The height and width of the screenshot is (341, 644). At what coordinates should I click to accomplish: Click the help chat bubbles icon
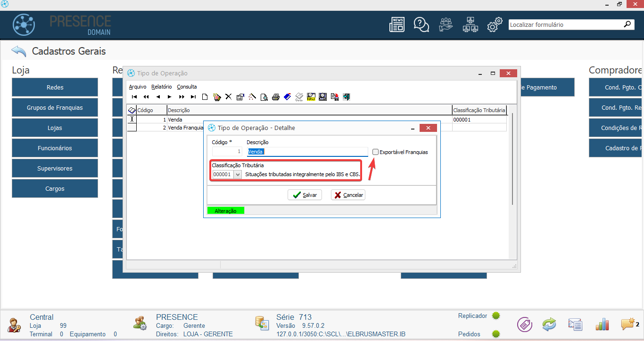point(421,24)
